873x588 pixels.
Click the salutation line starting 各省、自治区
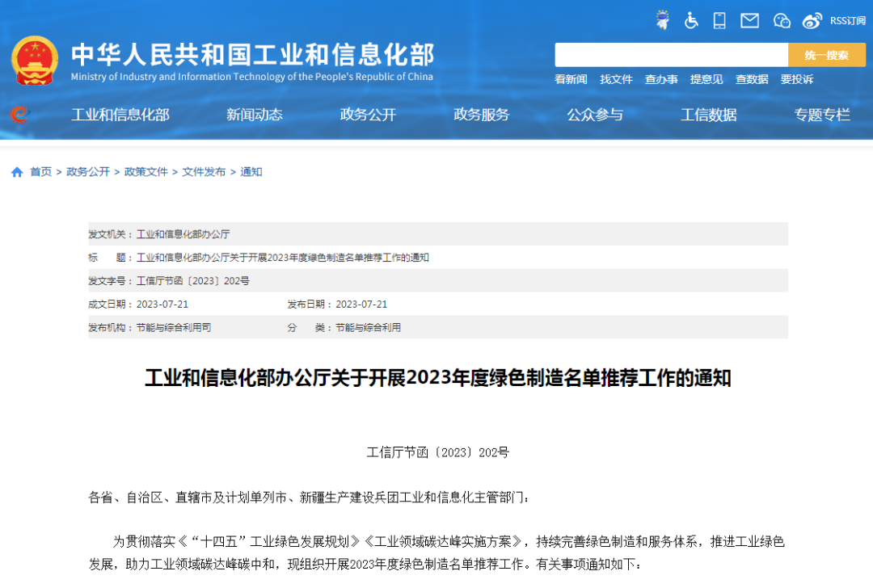(x=309, y=498)
